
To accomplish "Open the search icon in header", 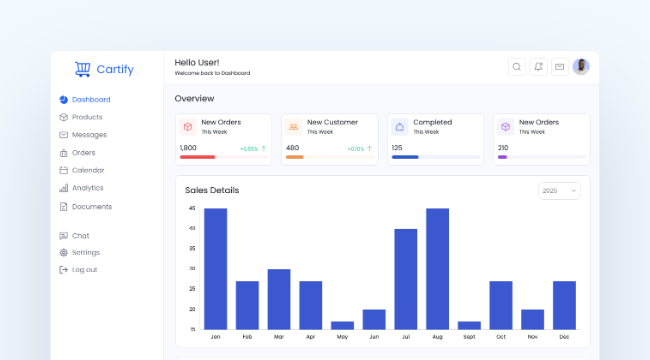I will (x=517, y=67).
